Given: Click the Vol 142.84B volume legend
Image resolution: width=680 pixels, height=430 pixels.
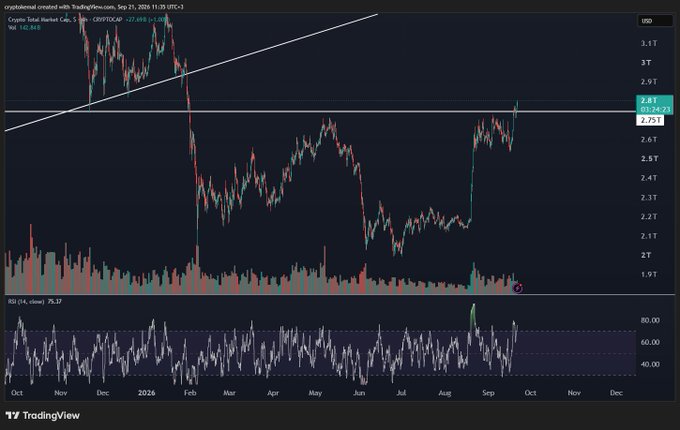Looking at the screenshot, I should pos(24,28).
